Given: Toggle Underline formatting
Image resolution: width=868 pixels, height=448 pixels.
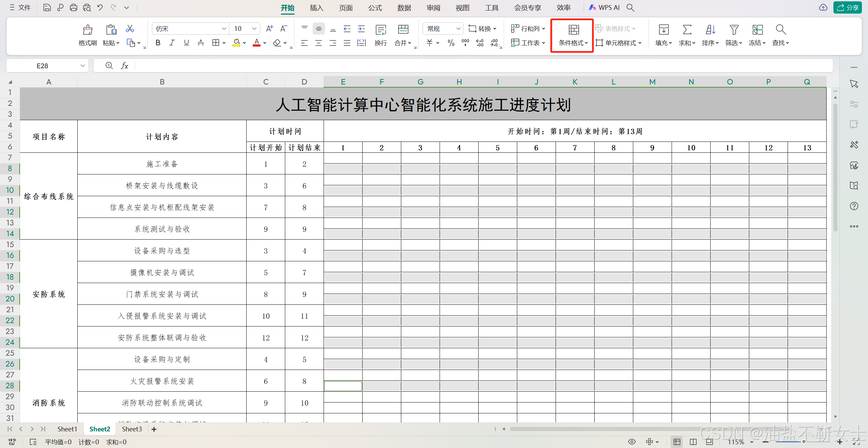Looking at the screenshot, I should point(186,43).
